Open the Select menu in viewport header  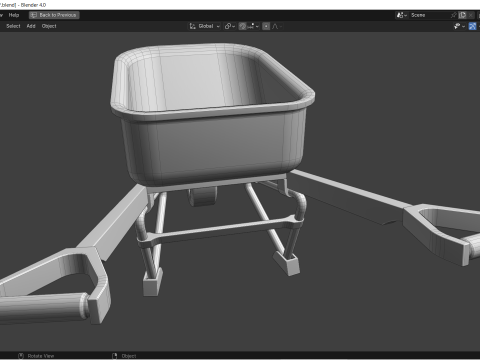(13, 26)
